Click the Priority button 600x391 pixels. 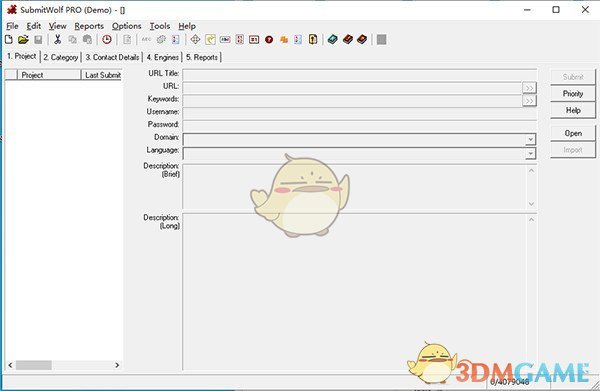coord(573,93)
